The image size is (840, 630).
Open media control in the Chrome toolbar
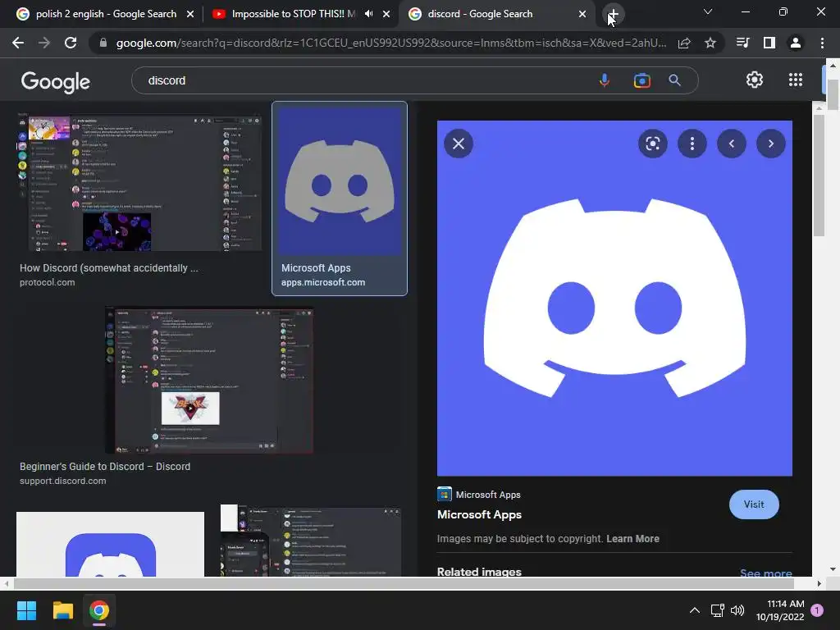[742, 43]
